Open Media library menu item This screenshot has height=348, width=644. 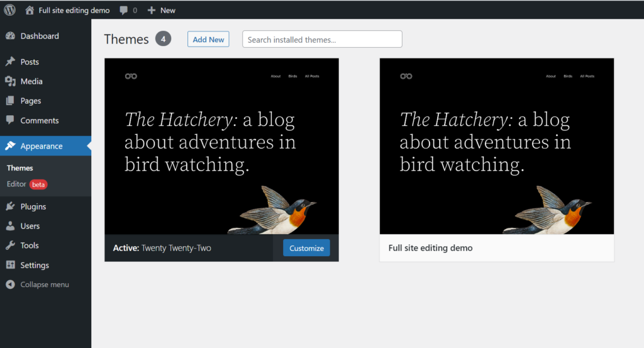pos(45,81)
